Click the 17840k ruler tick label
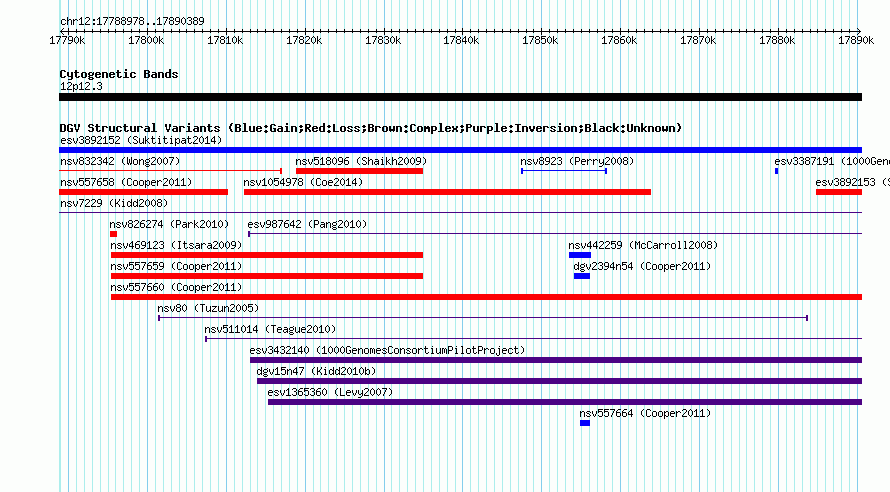The image size is (890, 492). tap(461, 40)
